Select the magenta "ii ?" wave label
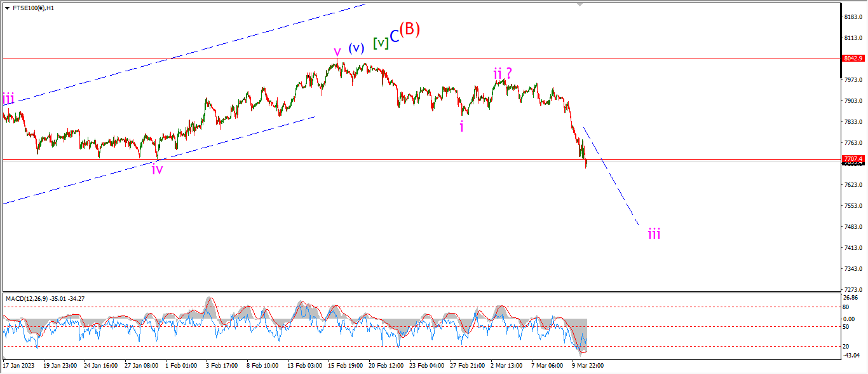This screenshot has height=374, width=868. pyautogui.click(x=503, y=74)
